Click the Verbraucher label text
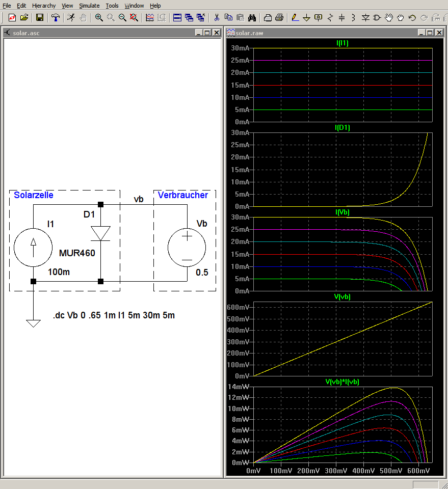Image resolution: width=448 pixels, height=489 pixels. click(183, 195)
